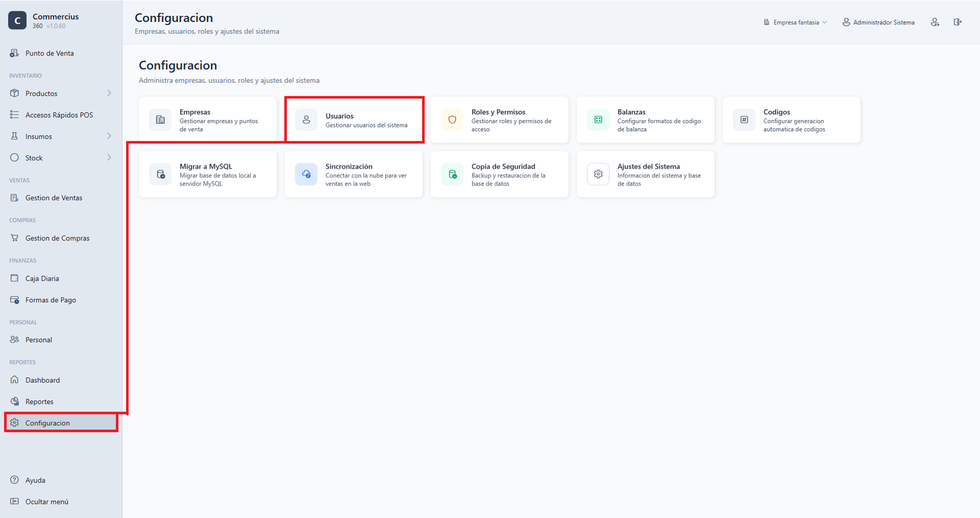The height and width of the screenshot is (518, 980).
Task: Expand the Stock submenu chevron
Action: coord(109,158)
